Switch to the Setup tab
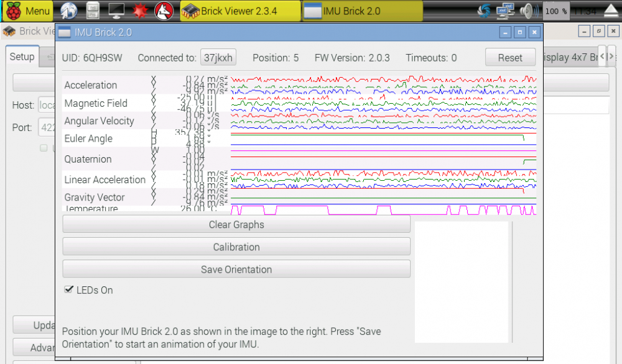622x364 pixels. 22,57
